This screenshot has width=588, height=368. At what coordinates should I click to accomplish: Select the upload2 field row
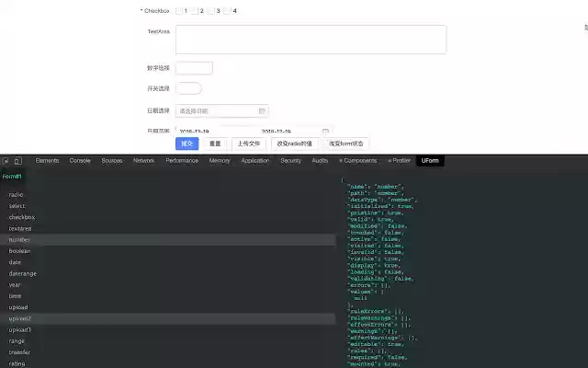(x=167, y=318)
